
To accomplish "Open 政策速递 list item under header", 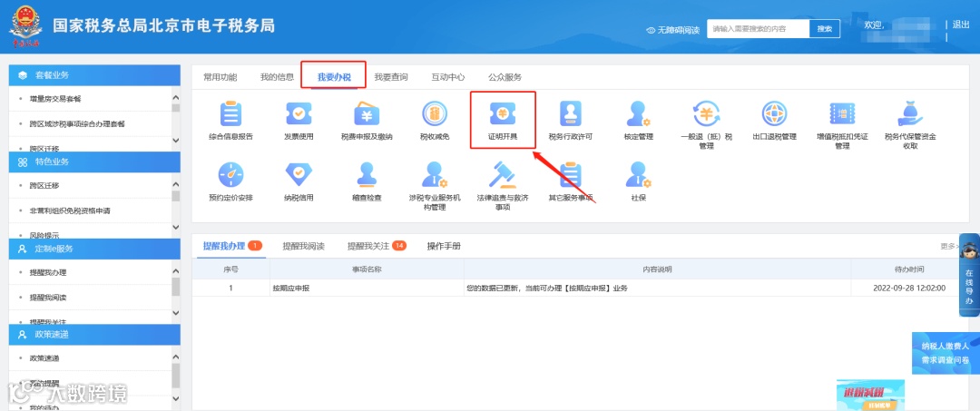I will (x=44, y=357).
